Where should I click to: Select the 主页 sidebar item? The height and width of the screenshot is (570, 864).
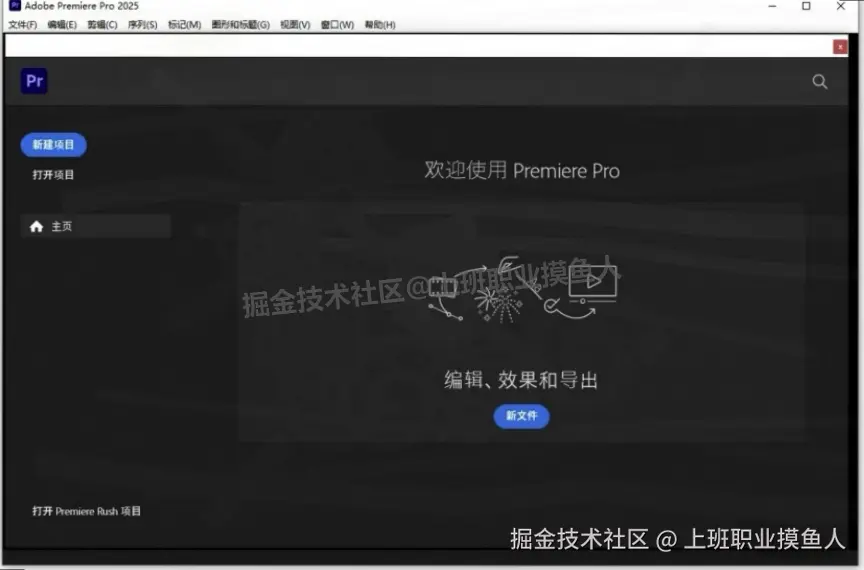tap(96, 227)
